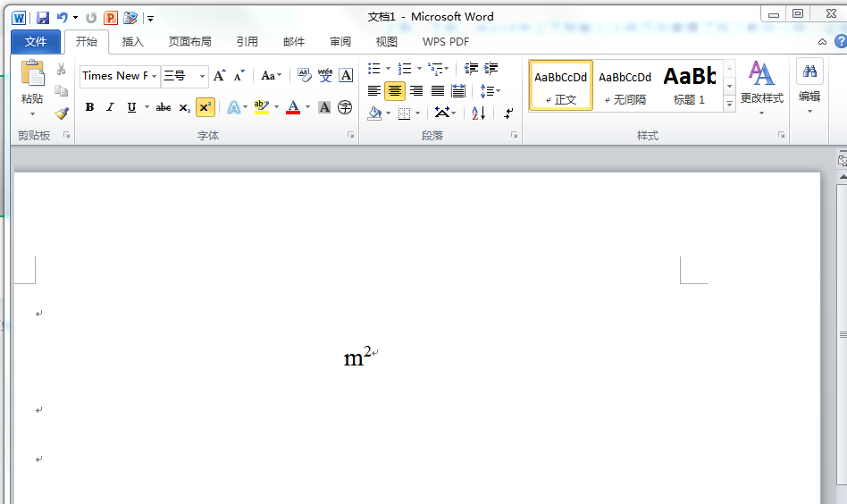Screen dimensions: 847x504
Task: Click the Paste clipboard icon
Action: 32,74
